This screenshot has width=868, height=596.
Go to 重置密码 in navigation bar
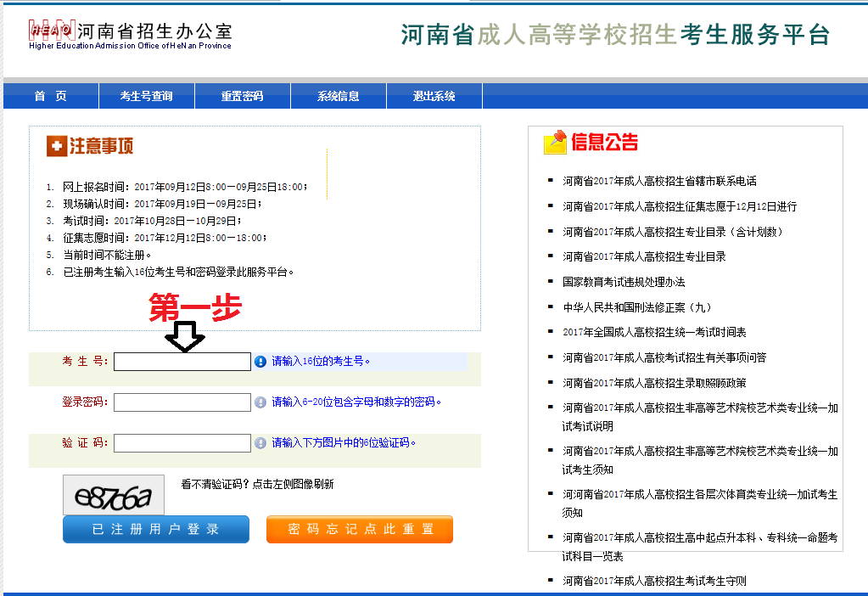(x=242, y=96)
